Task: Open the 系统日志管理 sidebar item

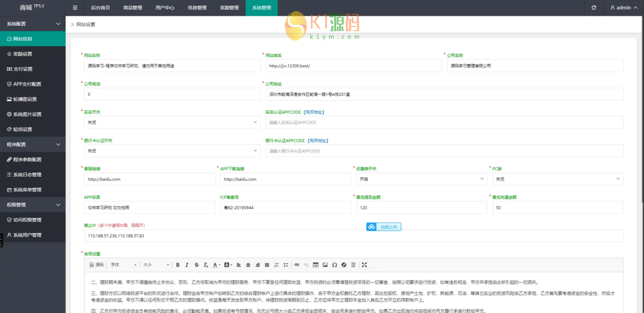Action: point(33,175)
